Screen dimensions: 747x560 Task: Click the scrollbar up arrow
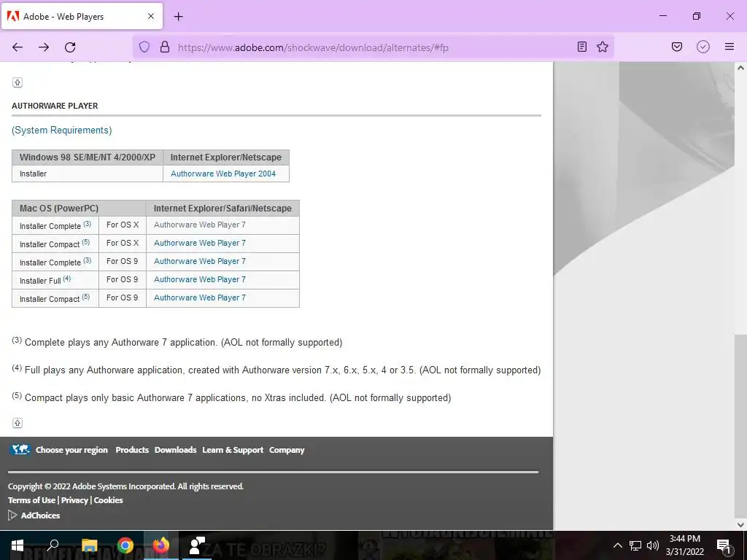(740, 68)
